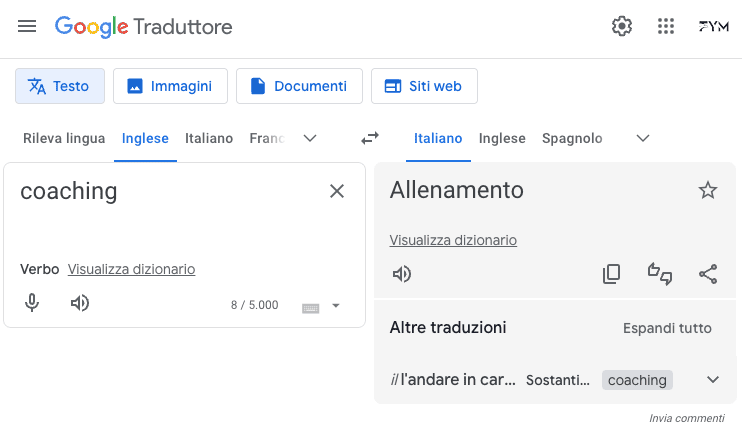Rate this translation with thumbs icon

[660, 274]
